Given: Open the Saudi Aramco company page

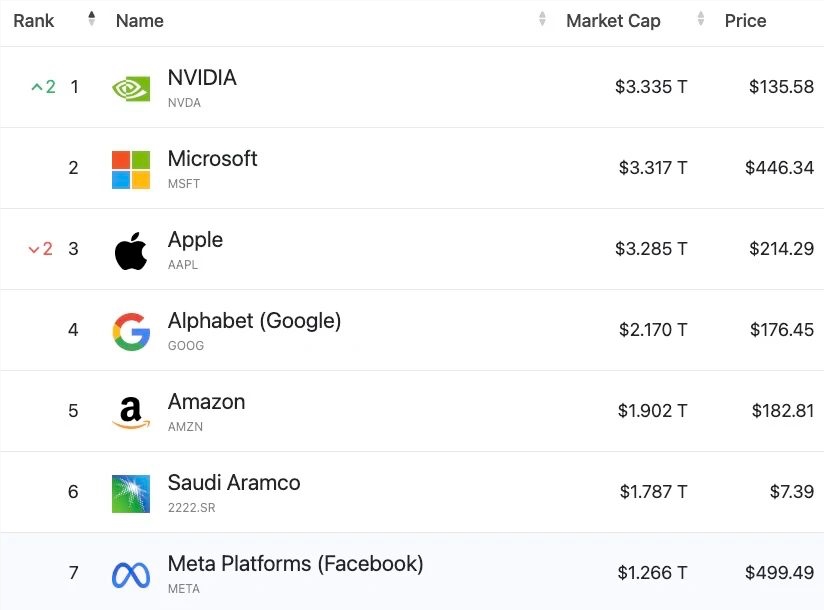Looking at the screenshot, I should click(234, 483).
